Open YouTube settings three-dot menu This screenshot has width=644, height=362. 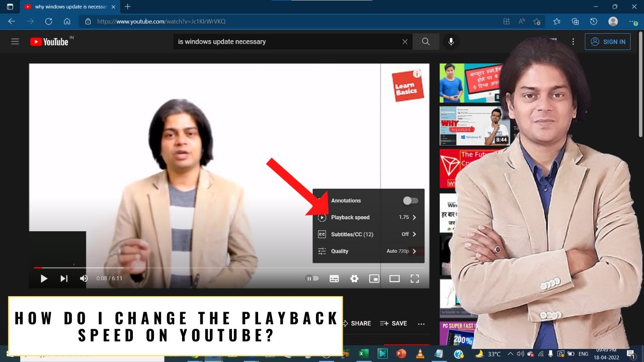tap(573, 42)
